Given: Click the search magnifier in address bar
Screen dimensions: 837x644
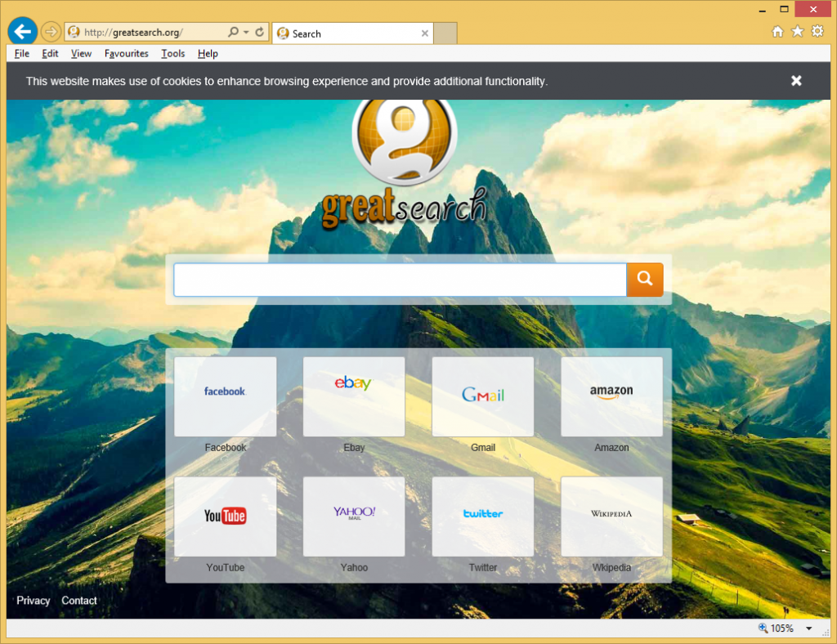Looking at the screenshot, I should 233,32.
